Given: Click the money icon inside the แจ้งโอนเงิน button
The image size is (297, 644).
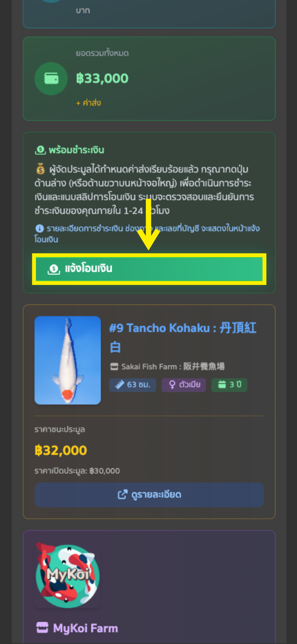Looking at the screenshot, I should [x=54, y=269].
